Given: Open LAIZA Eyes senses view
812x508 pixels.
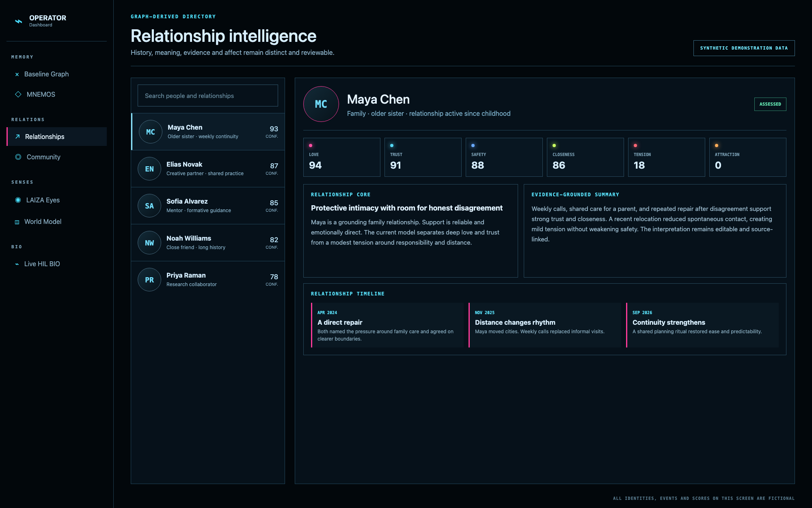Looking at the screenshot, I should [57, 200].
